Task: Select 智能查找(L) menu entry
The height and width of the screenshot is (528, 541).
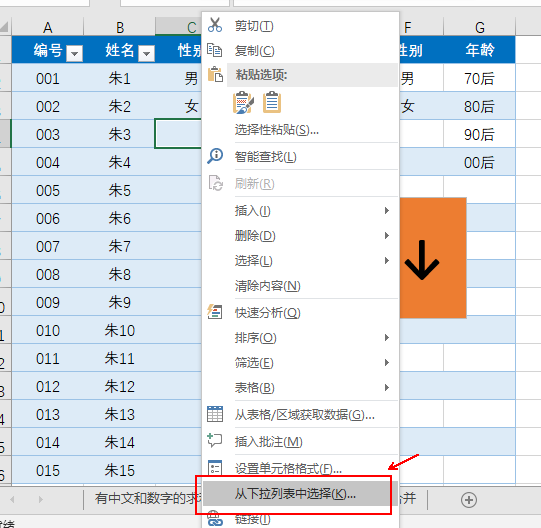Action: click(x=300, y=157)
